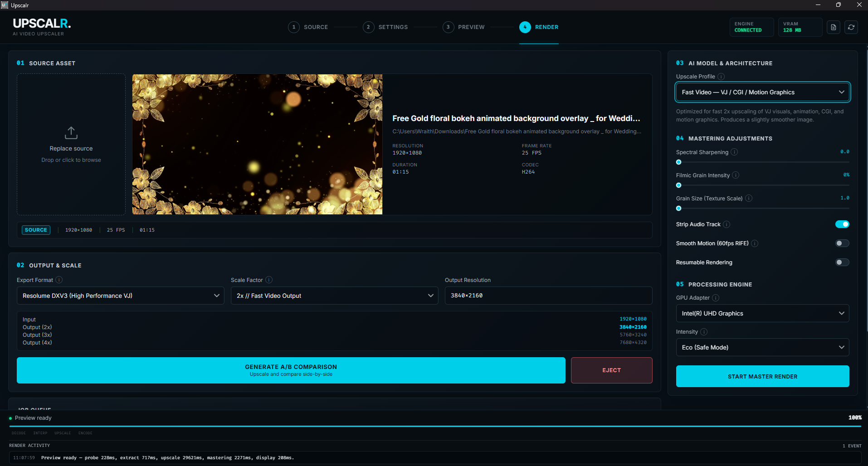Open the Intensity Eco (Safe Mode) dropdown
Viewport: 868px width, 466px height.
click(762, 347)
